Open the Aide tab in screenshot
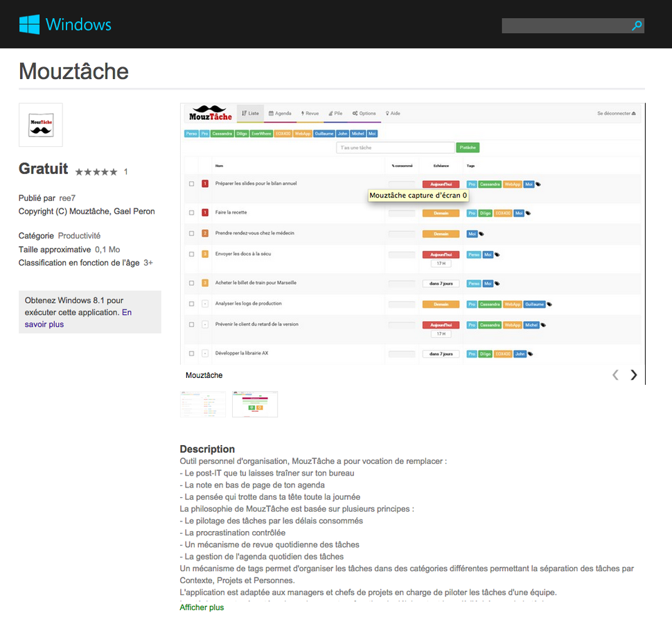The width and height of the screenshot is (672, 624). point(393,113)
